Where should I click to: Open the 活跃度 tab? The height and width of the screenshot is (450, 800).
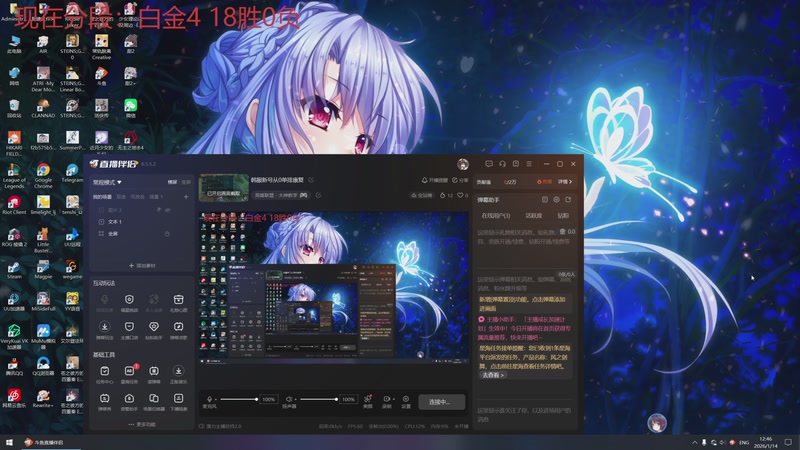click(x=534, y=216)
